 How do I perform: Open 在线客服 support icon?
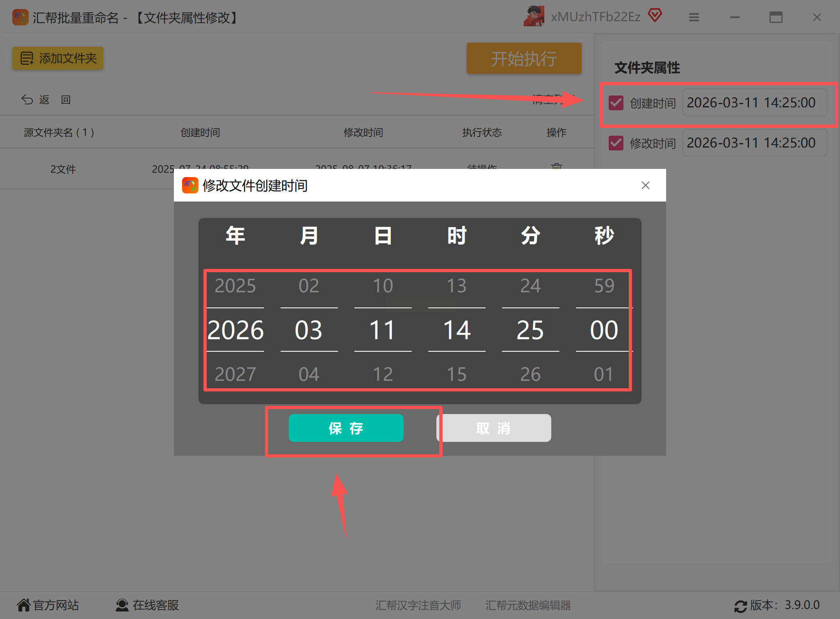[x=122, y=605]
